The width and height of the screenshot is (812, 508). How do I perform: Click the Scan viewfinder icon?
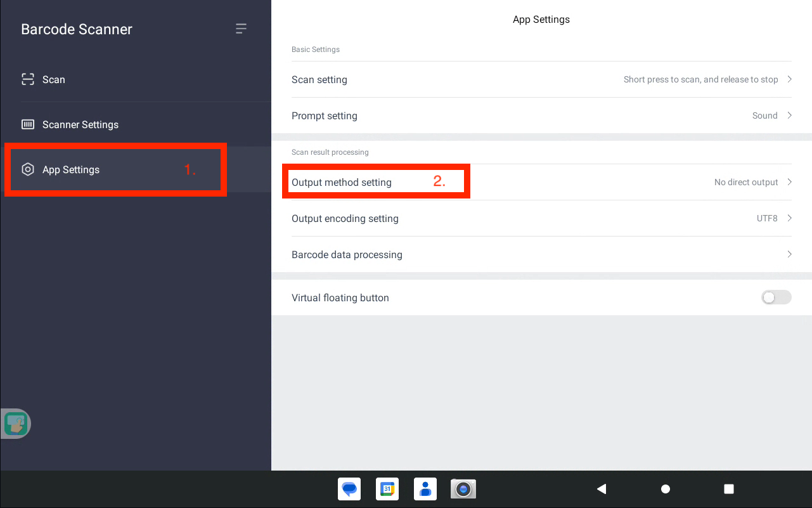[28, 79]
